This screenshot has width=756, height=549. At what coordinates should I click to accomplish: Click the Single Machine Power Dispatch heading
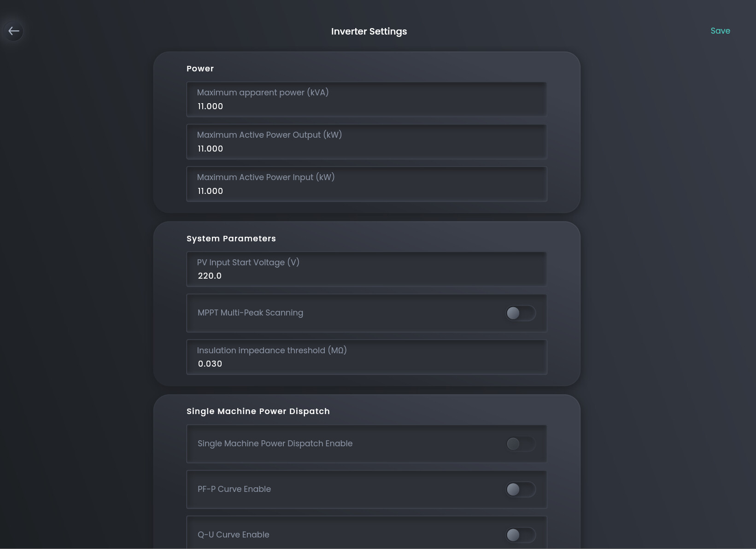(x=258, y=411)
